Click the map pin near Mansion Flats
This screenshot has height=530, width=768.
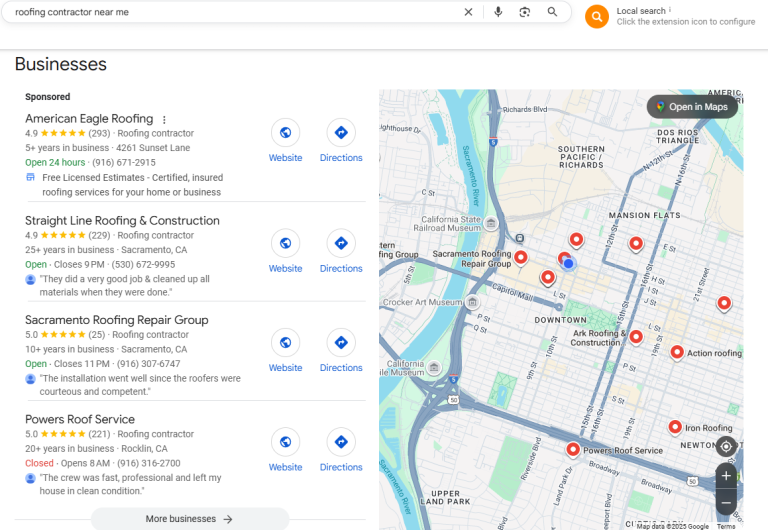pos(636,243)
